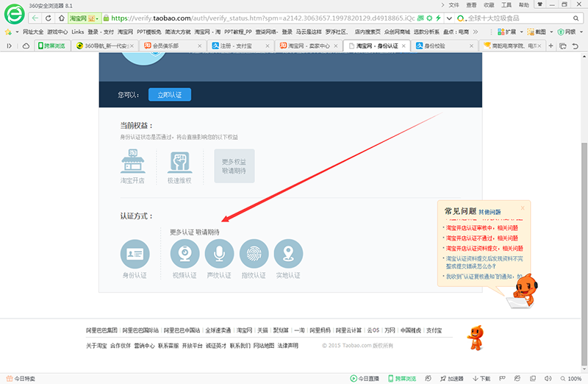Close the 常见问题 help popup
This screenshot has height=384, width=588.
(523, 208)
